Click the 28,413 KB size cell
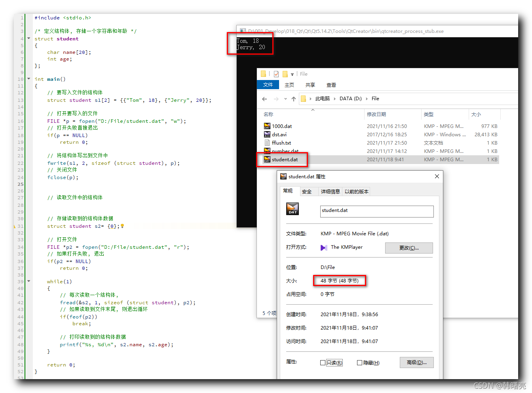 (x=486, y=135)
